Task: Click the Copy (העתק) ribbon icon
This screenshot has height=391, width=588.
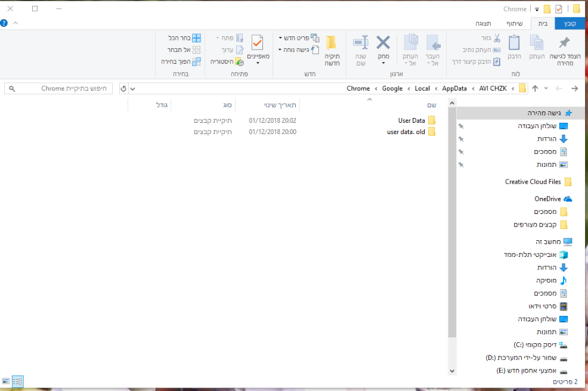Action: [x=537, y=42]
